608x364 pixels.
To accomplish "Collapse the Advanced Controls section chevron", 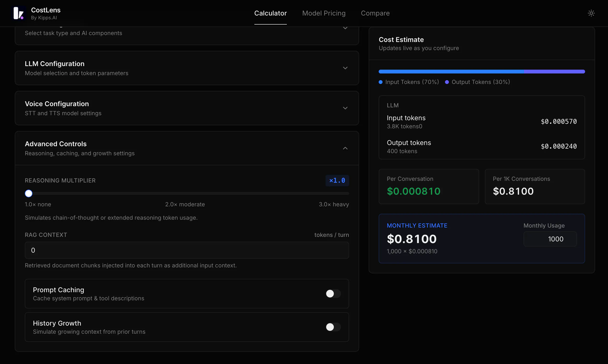I will [x=345, y=148].
